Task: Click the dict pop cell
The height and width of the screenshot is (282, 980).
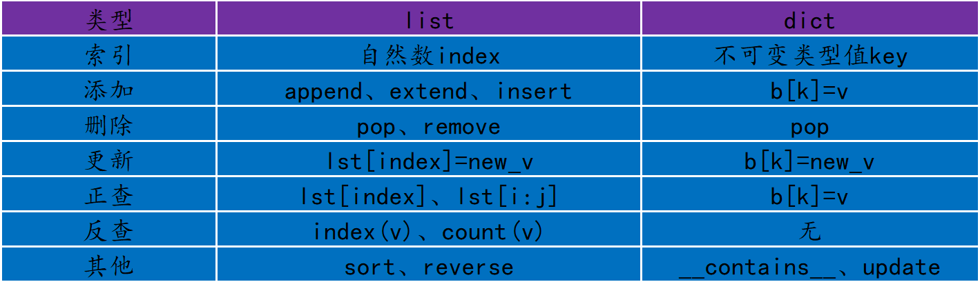Action: click(809, 126)
